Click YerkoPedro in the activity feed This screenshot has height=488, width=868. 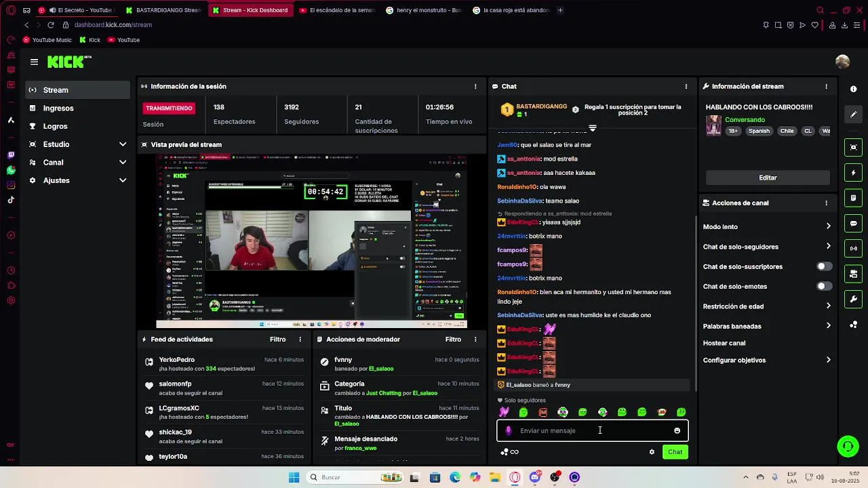pyautogui.click(x=176, y=360)
